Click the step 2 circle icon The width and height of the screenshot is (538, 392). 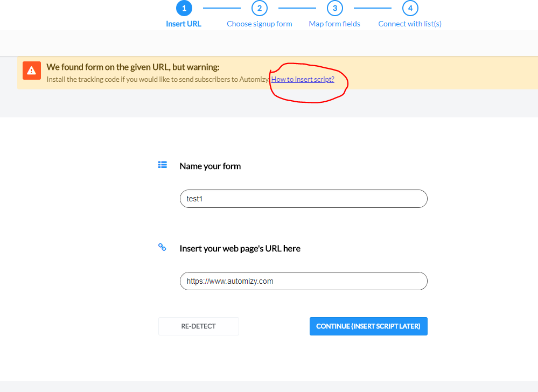click(260, 8)
